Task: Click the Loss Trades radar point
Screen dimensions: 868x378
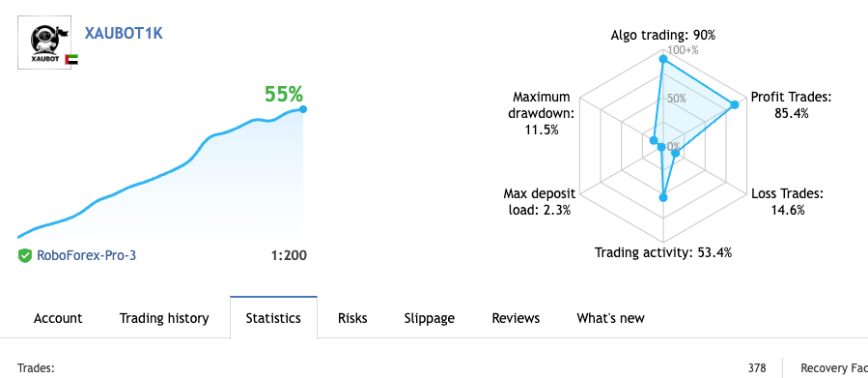Action: (x=675, y=154)
